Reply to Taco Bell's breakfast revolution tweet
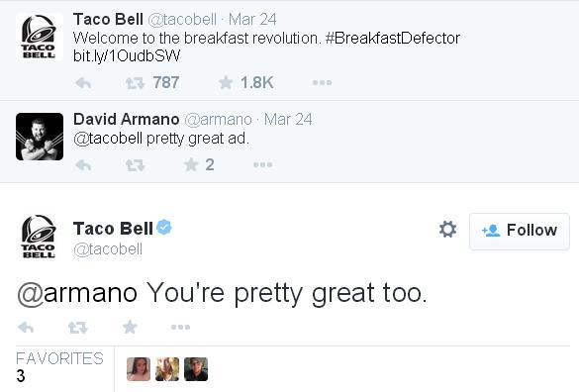This screenshot has width=579, height=392. (83, 83)
